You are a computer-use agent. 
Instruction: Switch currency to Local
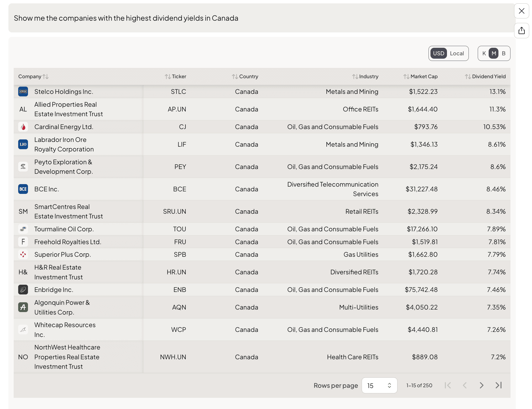[x=457, y=53]
